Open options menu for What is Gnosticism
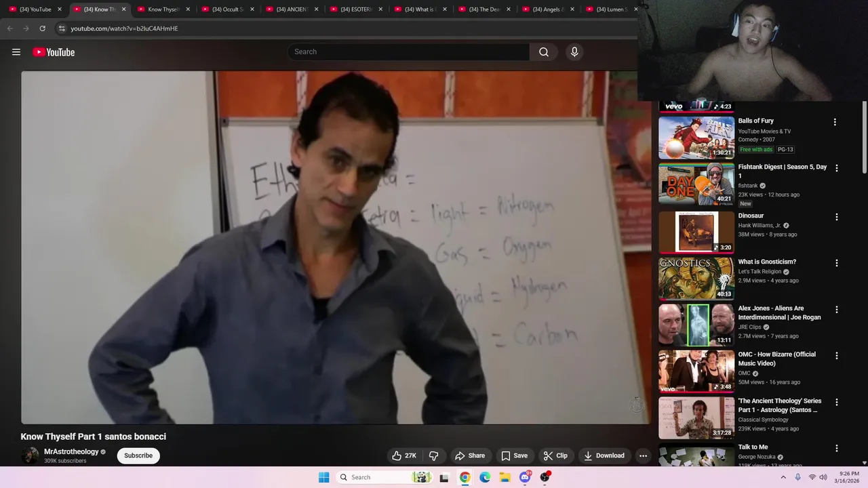This screenshot has height=488, width=868. pos(836,263)
